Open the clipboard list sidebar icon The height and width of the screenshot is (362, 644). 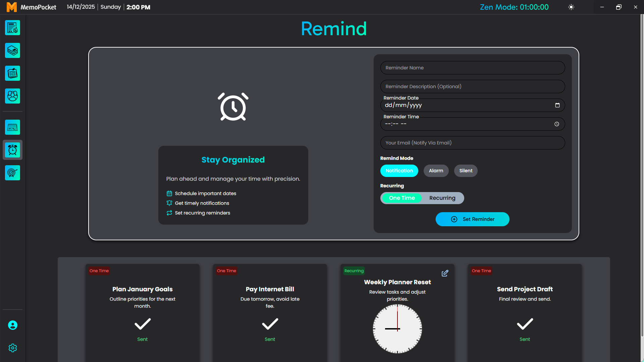click(x=12, y=73)
